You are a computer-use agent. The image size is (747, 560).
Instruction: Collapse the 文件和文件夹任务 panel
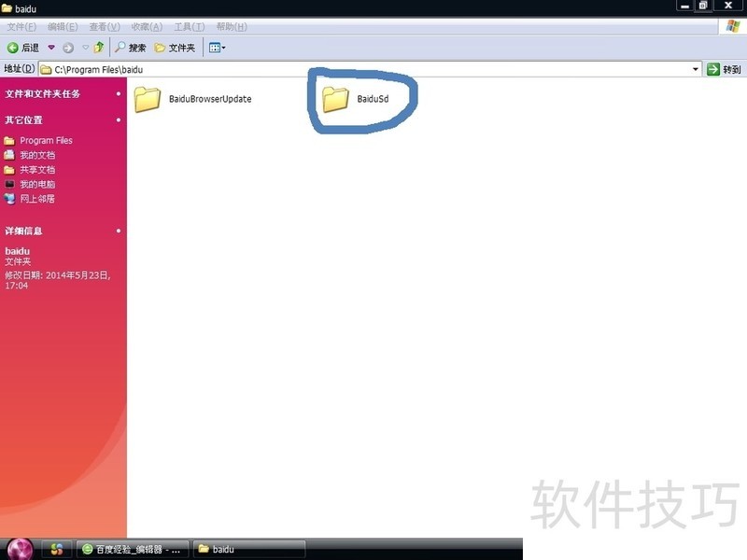tap(119, 94)
